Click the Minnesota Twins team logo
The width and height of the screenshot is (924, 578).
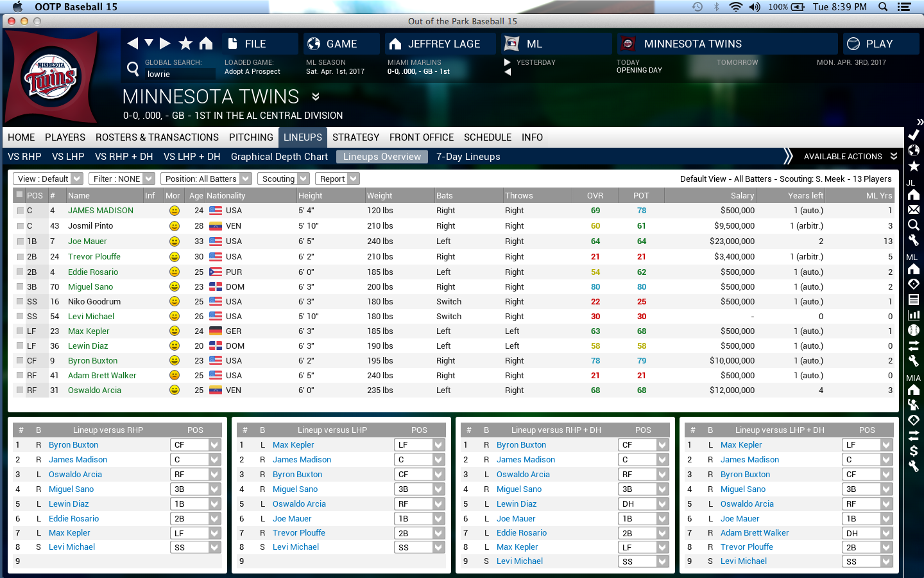coord(51,78)
